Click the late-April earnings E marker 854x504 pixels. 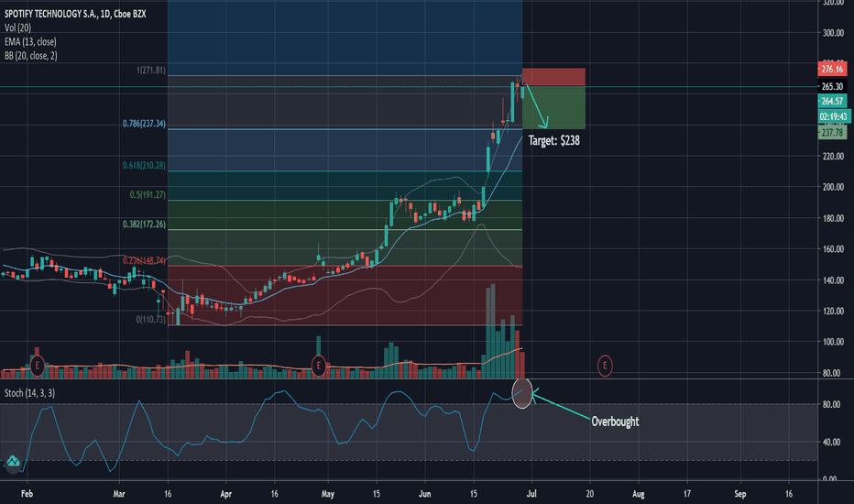pos(319,365)
